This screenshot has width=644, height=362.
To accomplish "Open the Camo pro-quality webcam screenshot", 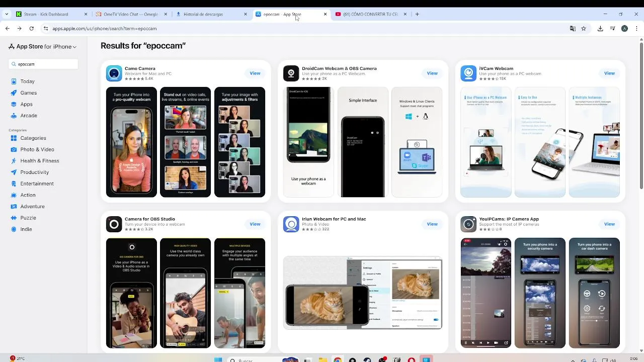I will pyautogui.click(x=131, y=142).
